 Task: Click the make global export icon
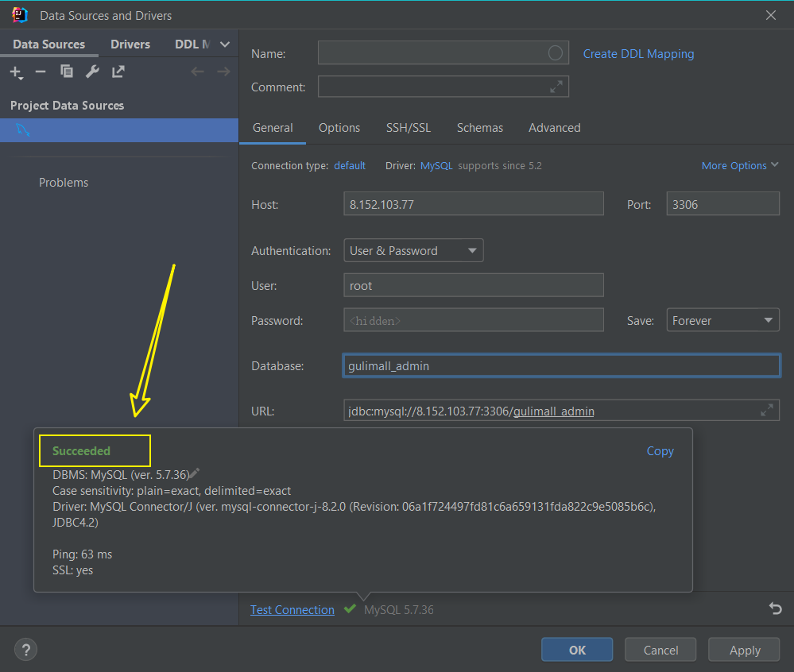click(x=118, y=71)
